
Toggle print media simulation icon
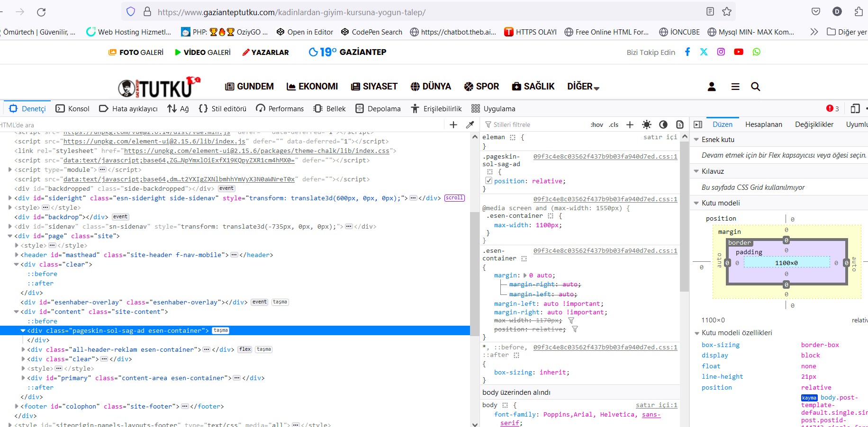pos(680,125)
